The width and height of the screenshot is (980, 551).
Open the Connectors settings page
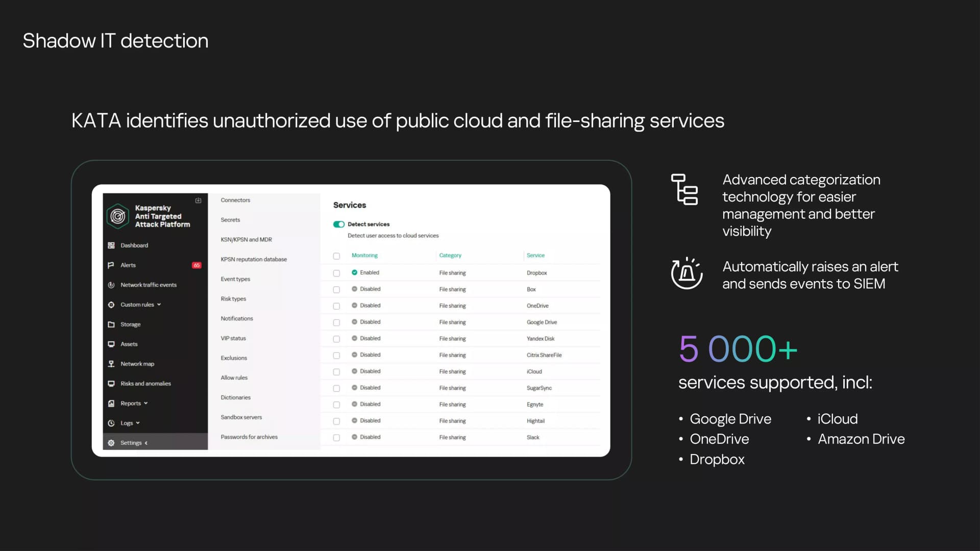click(235, 200)
